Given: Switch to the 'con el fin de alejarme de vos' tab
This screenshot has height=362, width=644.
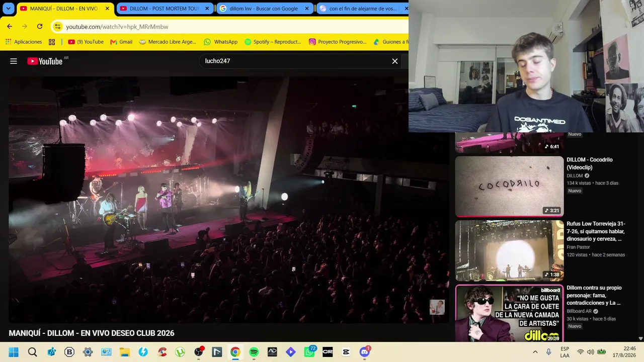Looking at the screenshot, I should (x=362, y=9).
